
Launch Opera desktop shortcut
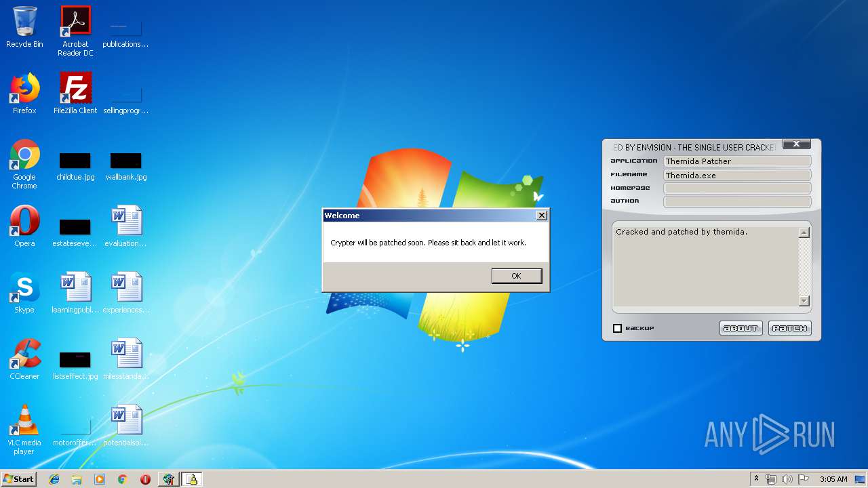point(24,226)
